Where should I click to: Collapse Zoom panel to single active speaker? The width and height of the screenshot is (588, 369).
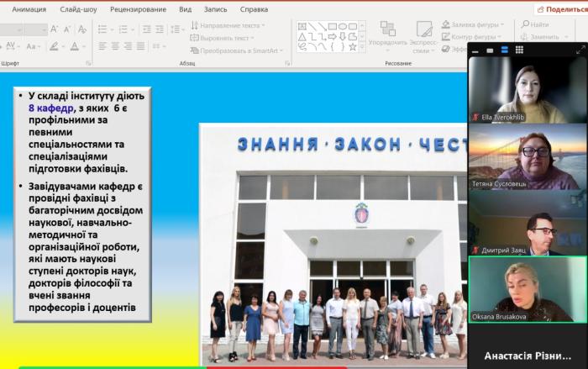(x=491, y=50)
